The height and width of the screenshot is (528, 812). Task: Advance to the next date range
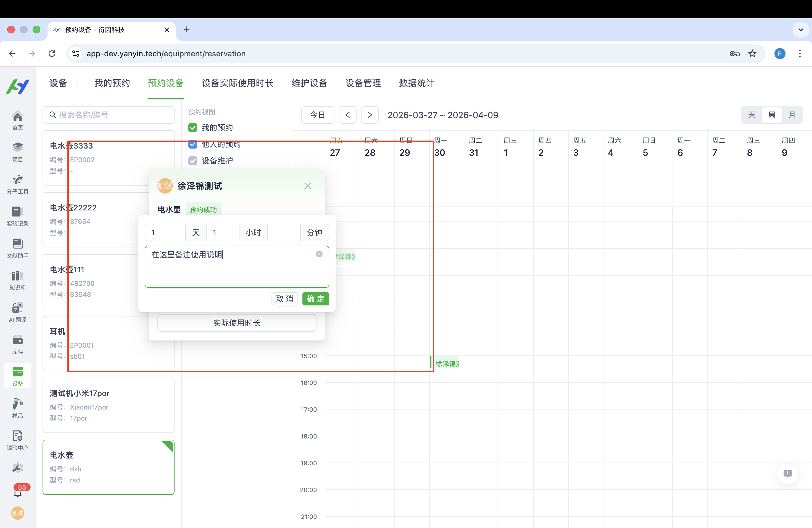click(370, 115)
